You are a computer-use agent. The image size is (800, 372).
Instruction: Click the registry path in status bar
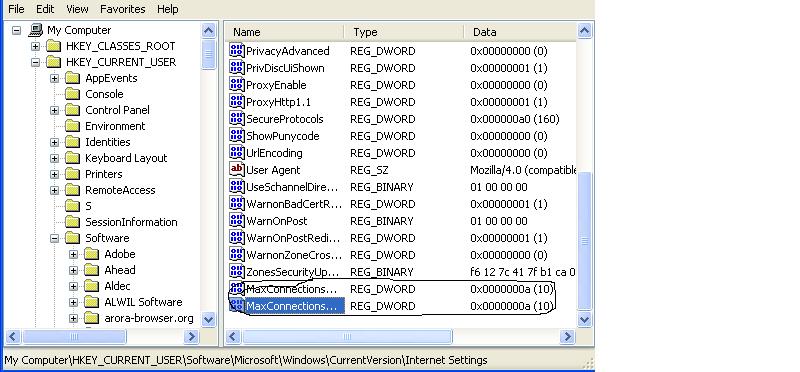[246, 360]
